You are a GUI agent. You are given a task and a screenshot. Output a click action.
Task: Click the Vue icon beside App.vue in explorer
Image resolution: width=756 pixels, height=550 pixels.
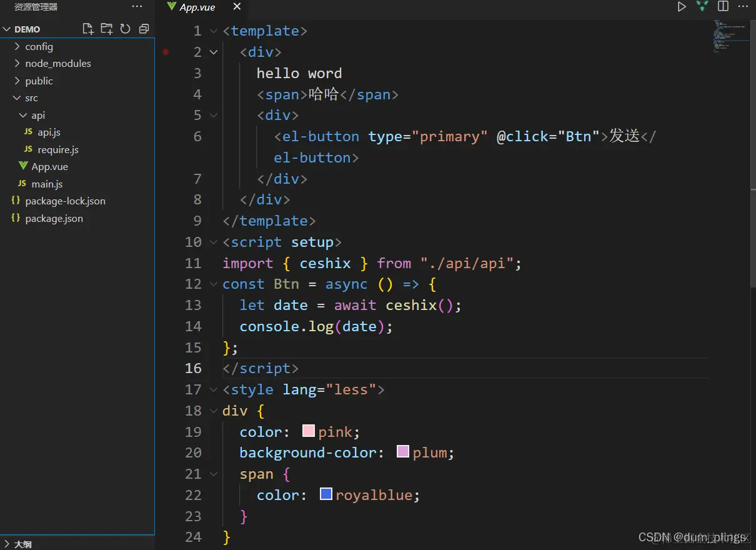[23, 166]
